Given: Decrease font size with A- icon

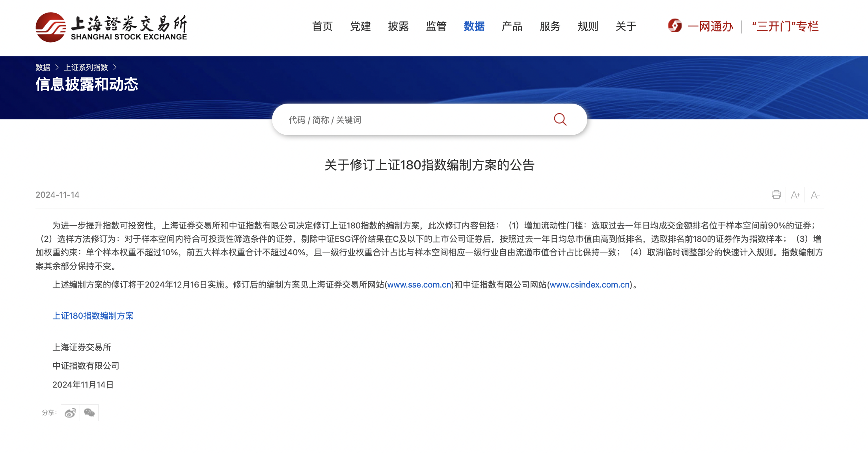Looking at the screenshot, I should (815, 195).
